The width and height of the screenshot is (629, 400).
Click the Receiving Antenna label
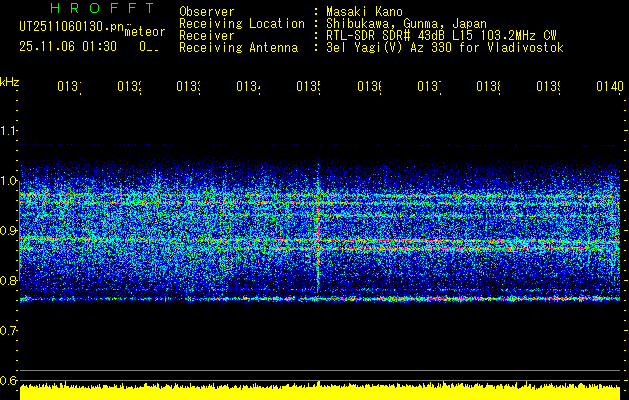(238, 48)
